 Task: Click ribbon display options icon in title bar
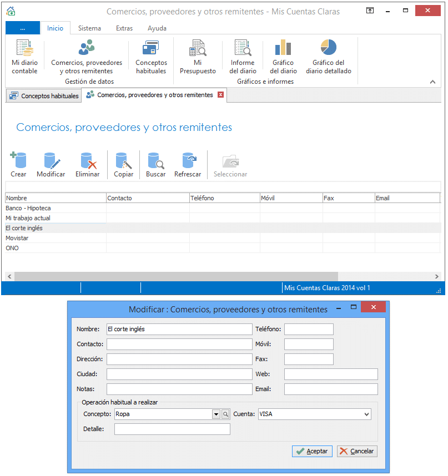pyautogui.click(x=370, y=11)
